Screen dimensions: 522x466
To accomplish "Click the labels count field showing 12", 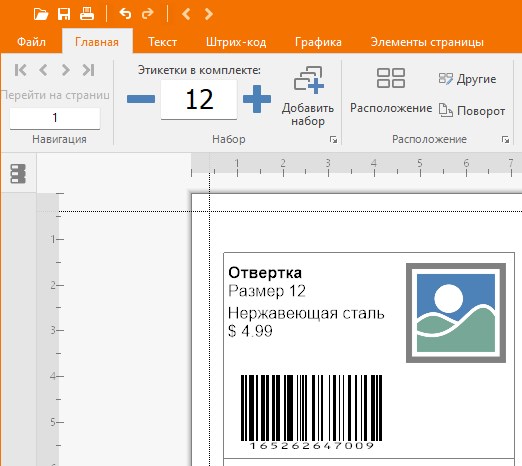I will [x=199, y=99].
